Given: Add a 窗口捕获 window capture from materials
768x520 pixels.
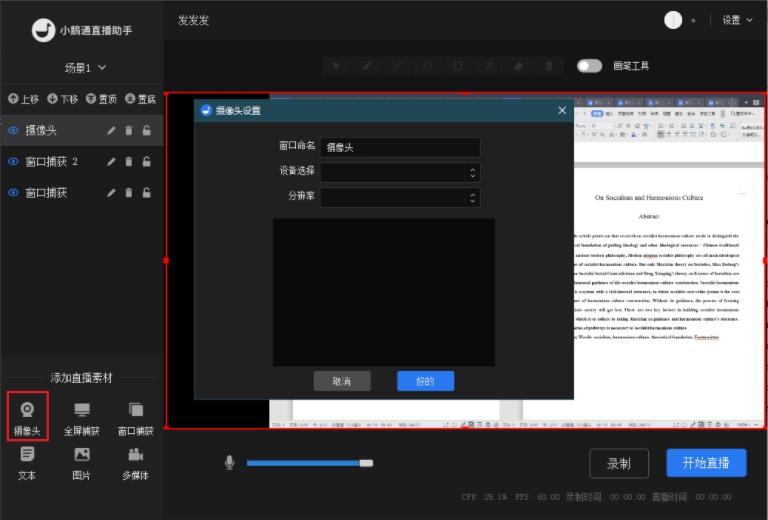Looking at the screenshot, I should [x=135, y=418].
